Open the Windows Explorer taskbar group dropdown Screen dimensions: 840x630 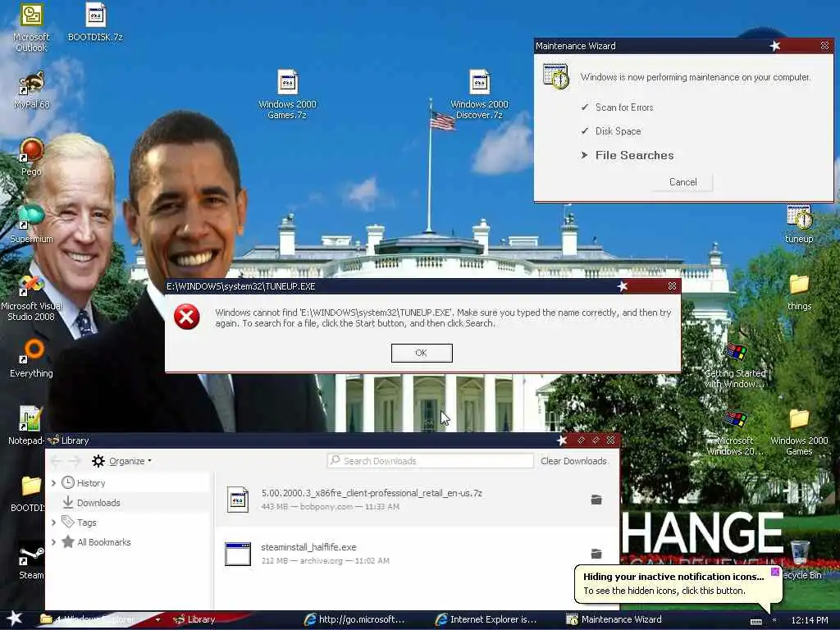(x=158, y=620)
